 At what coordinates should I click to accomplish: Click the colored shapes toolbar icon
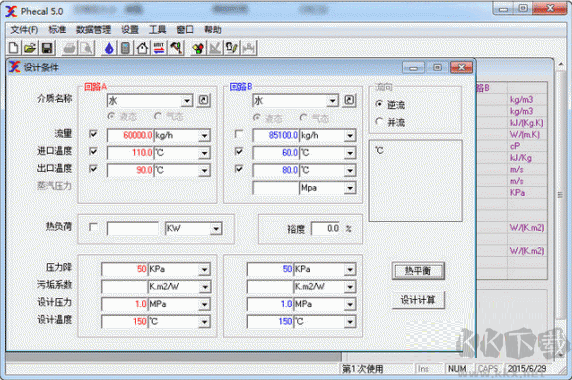point(198,48)
